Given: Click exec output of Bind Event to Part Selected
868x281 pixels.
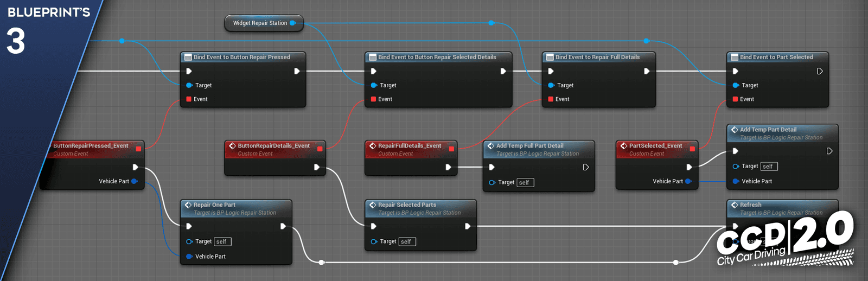Looking at the screenshot, I should 820,71.
